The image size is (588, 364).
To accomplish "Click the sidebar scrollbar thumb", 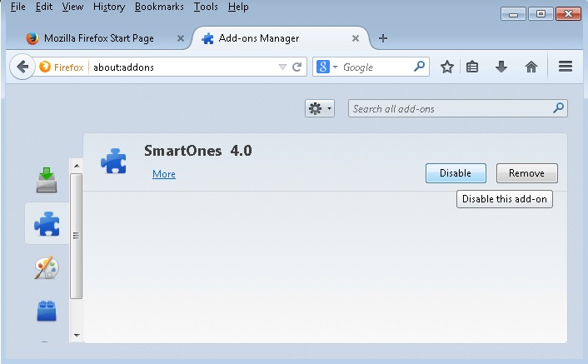I will point(76,236).
